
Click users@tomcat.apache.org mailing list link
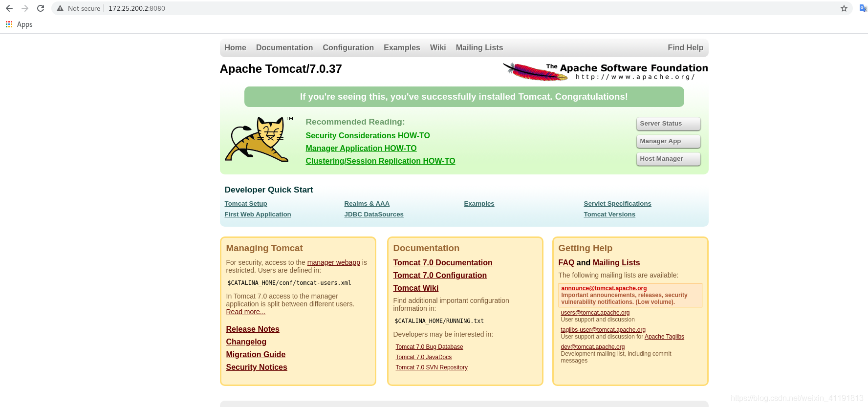click(595, 313)
